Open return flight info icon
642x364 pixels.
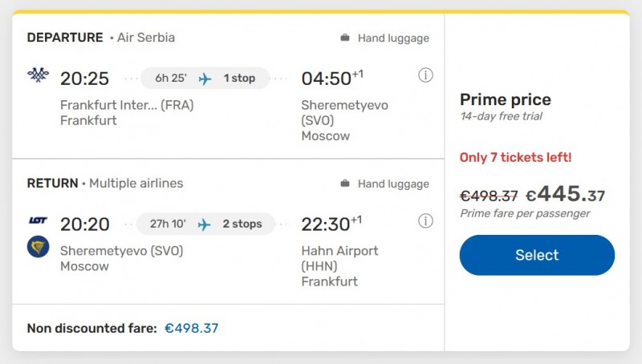point(425,221)
